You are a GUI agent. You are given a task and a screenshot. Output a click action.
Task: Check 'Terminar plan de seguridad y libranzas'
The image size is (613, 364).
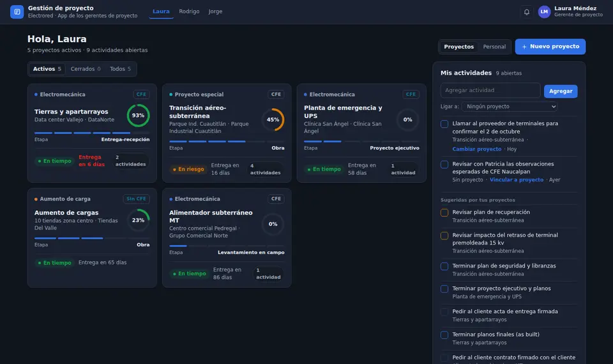[x=444, y=266]
